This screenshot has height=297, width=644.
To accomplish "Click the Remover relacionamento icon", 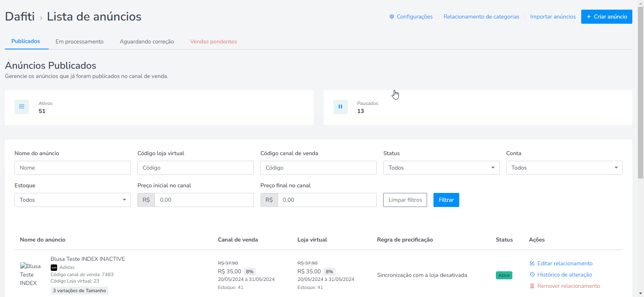I will click(x=532, y=286).
